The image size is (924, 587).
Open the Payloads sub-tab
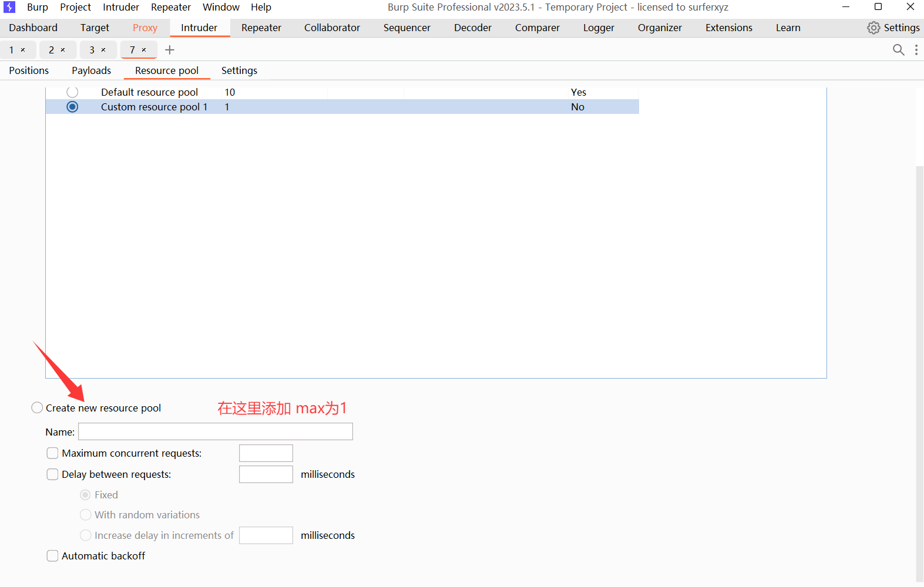click(92, 70)
